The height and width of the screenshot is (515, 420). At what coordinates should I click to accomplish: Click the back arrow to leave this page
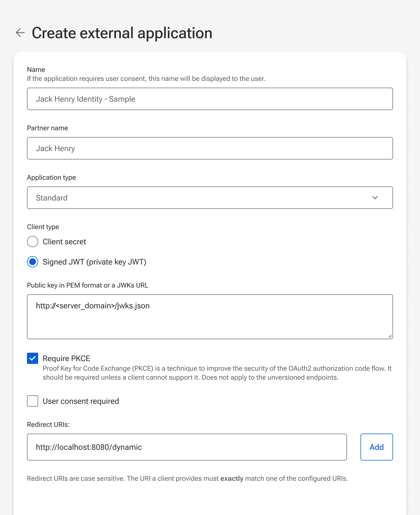point(20,33)
